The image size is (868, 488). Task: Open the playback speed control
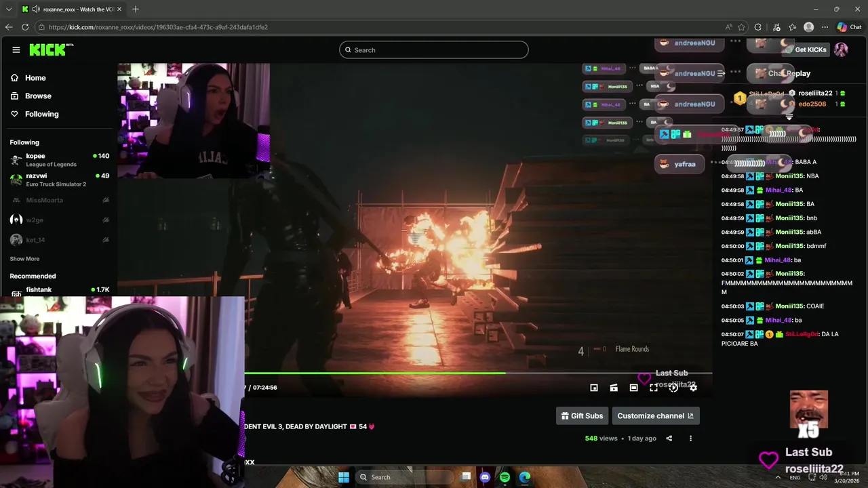(673, 388)
